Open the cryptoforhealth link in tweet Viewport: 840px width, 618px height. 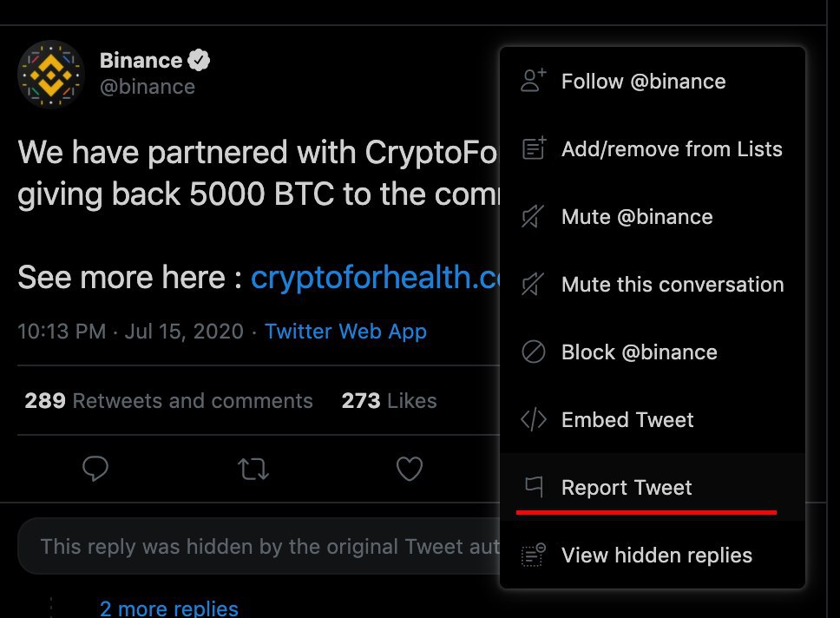(375, 278)
